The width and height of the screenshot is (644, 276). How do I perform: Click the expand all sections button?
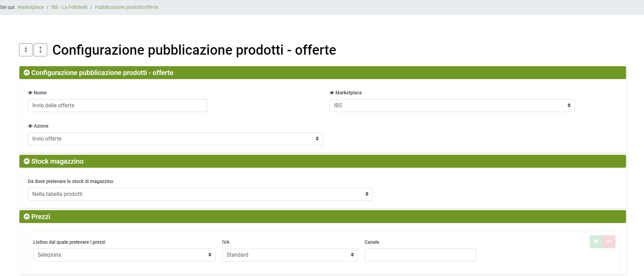pos(40,50)
